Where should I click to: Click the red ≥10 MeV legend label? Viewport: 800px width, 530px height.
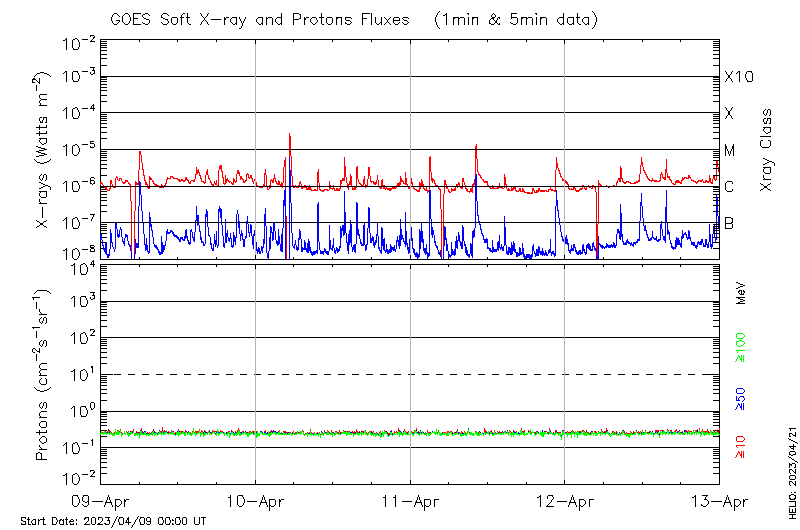coord(741,447)
